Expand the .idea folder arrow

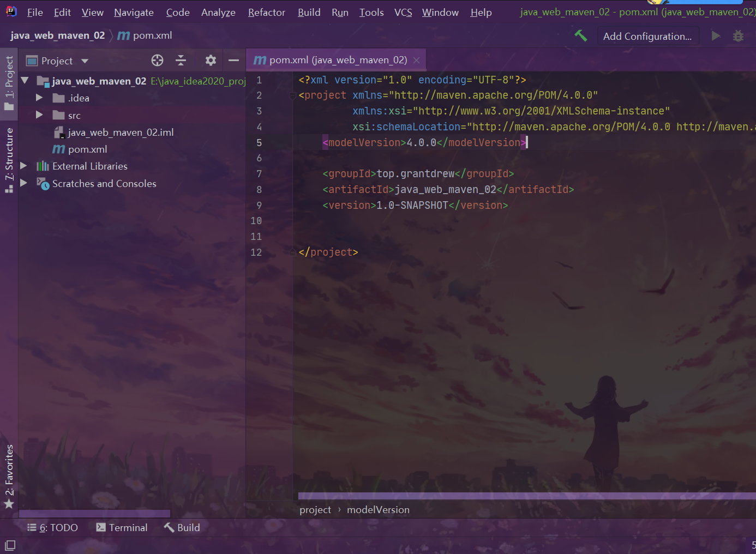click(39, 98)
